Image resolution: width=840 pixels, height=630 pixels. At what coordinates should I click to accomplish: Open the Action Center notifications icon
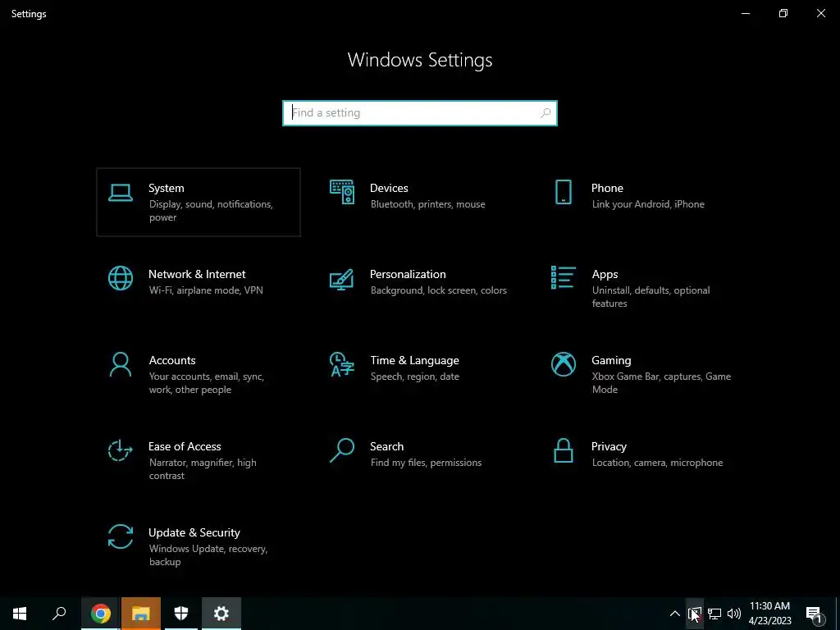coord(814,614)
